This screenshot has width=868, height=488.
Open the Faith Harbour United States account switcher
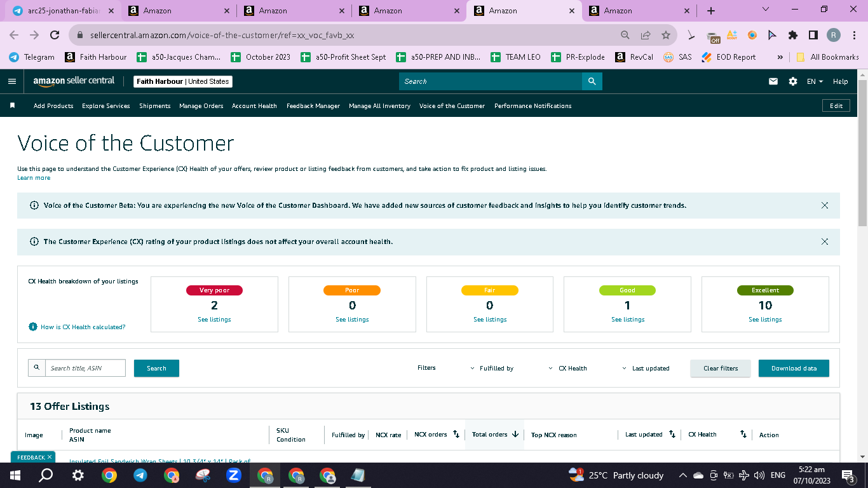coord(183,81)
